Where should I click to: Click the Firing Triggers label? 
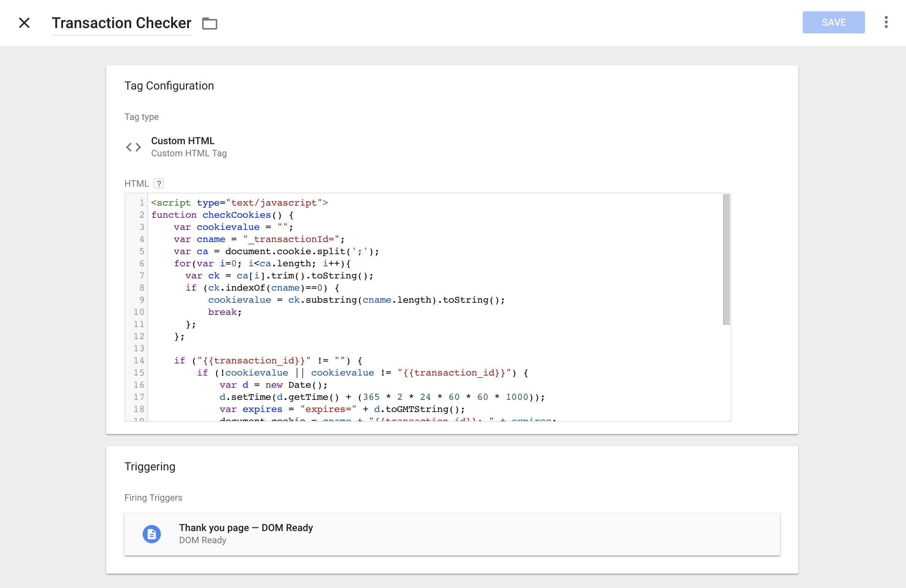153,498
